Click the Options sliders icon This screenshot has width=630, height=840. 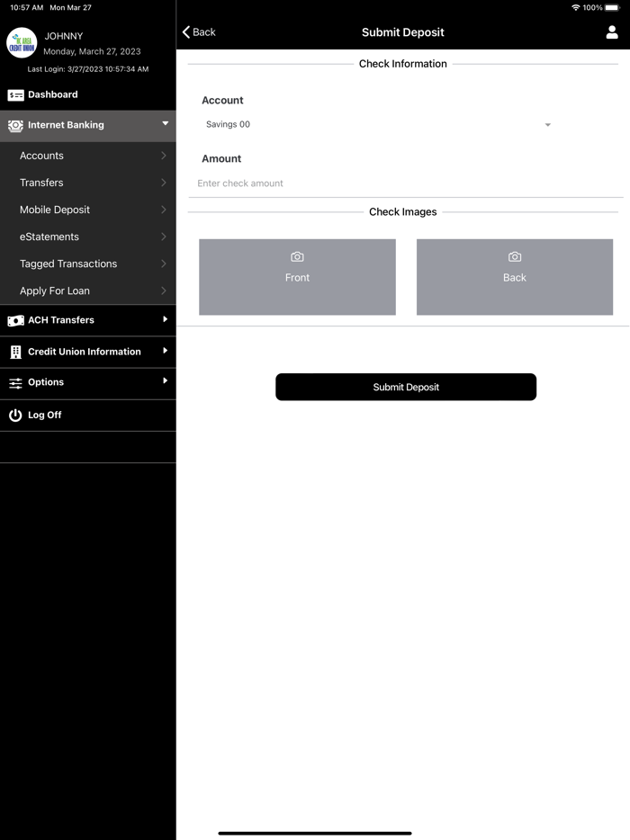15,383
